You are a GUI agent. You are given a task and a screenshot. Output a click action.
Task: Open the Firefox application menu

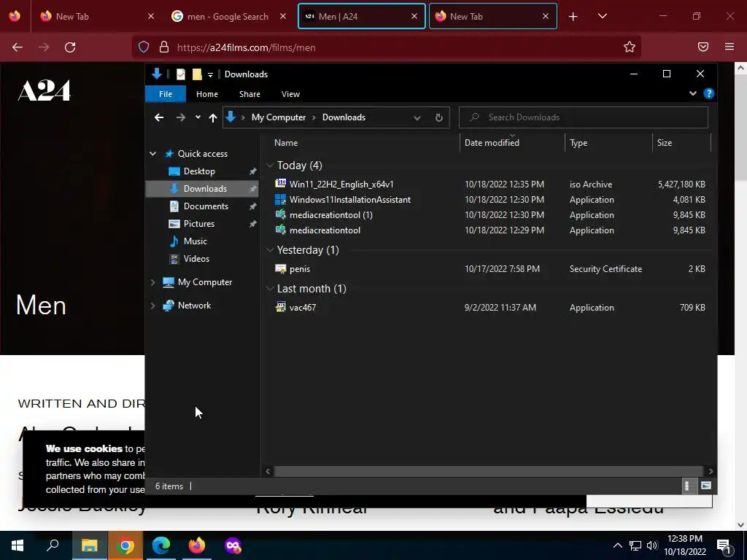coord(729,47)
